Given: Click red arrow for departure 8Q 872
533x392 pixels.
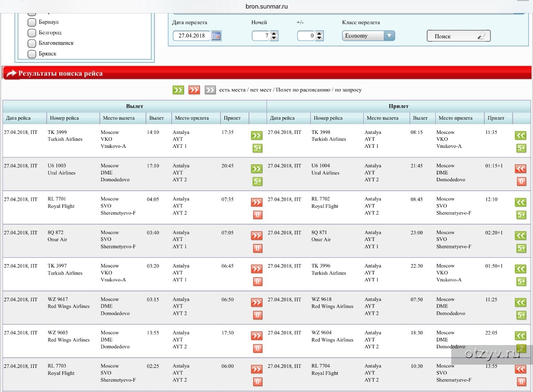Looking at the screenshot, I should (257, 236).
